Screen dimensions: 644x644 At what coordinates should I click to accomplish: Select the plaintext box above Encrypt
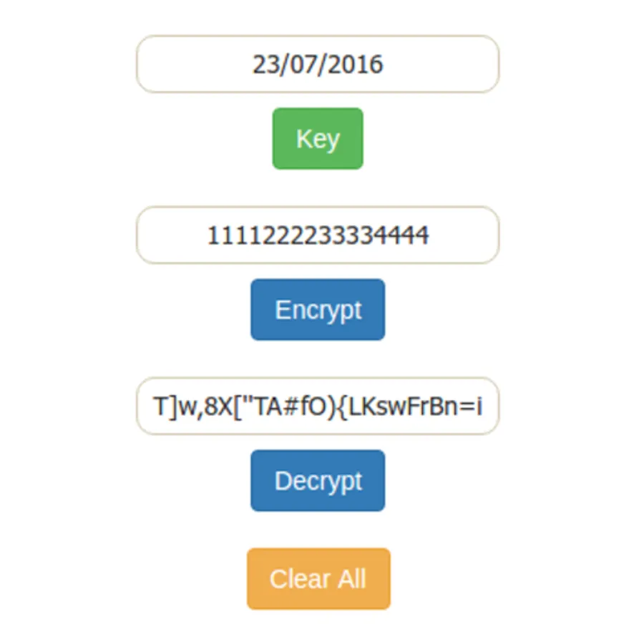click(318, 235)
